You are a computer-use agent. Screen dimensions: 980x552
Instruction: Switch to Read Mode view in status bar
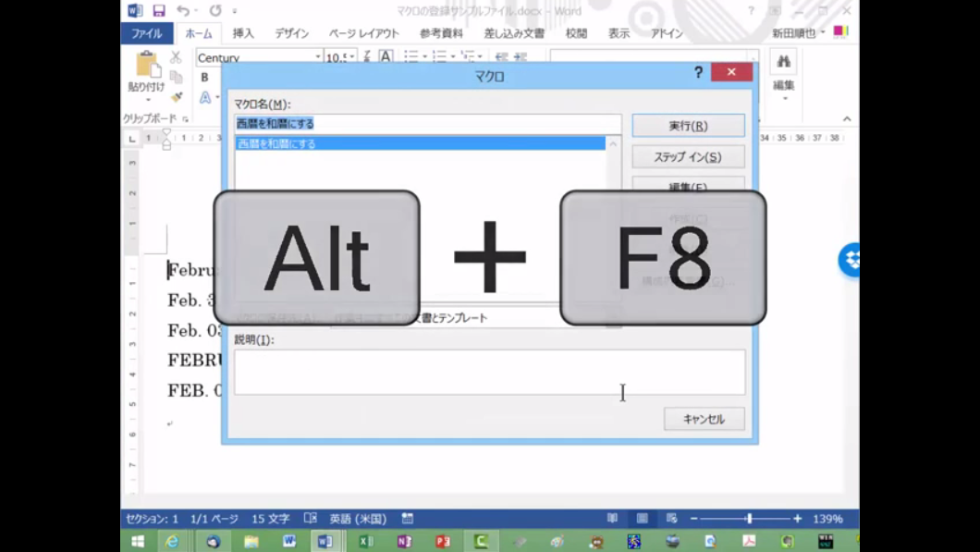612,519
